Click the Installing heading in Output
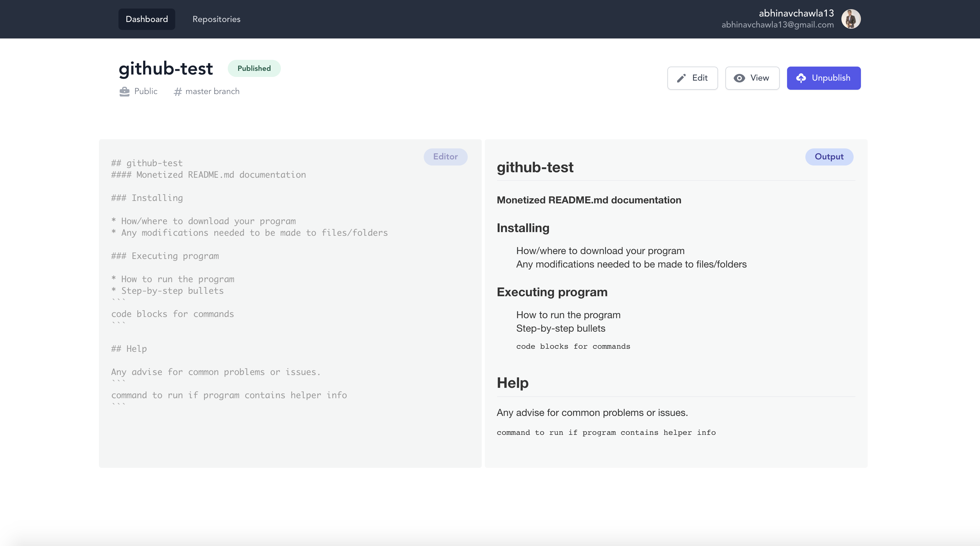 tap(523, 228)
